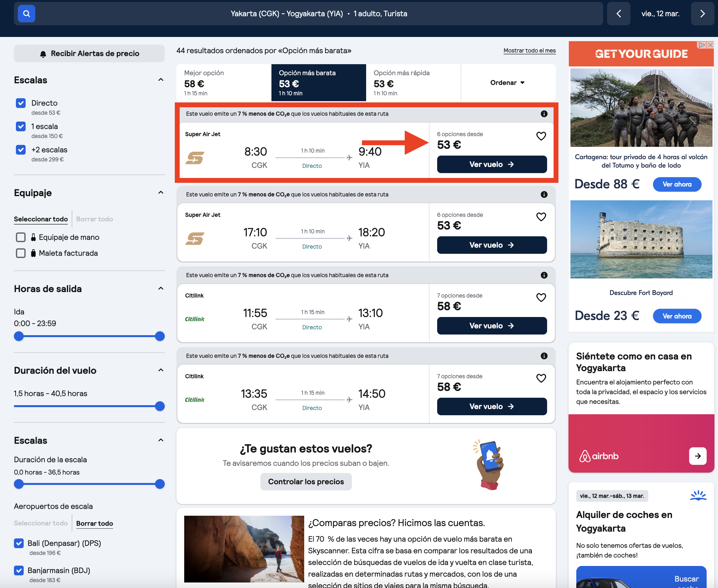
Task: Click Duración del vuelo slider handle
Action: [160, 406]
